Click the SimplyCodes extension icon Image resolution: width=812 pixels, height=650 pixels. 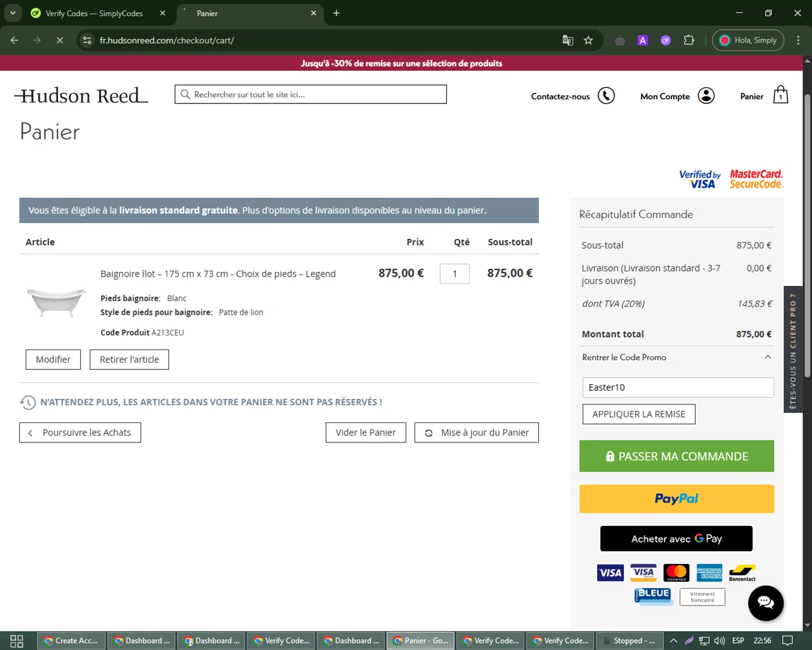click(x=666, y=40)
